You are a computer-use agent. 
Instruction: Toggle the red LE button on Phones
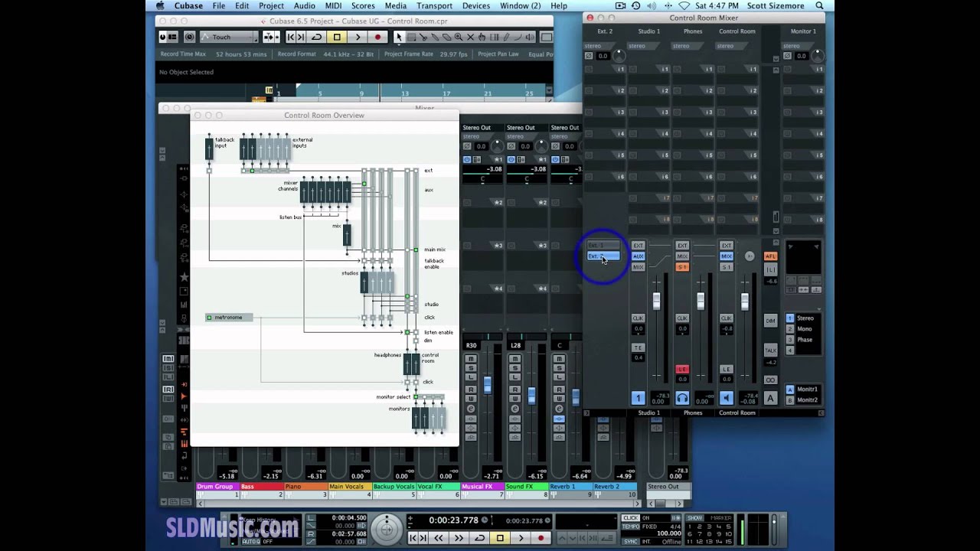[682, 370]
